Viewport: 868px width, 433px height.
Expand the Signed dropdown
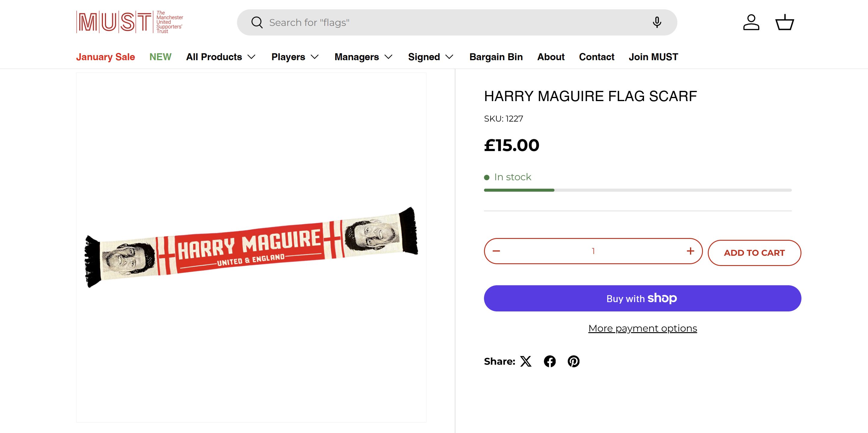(x=431, y=57)
